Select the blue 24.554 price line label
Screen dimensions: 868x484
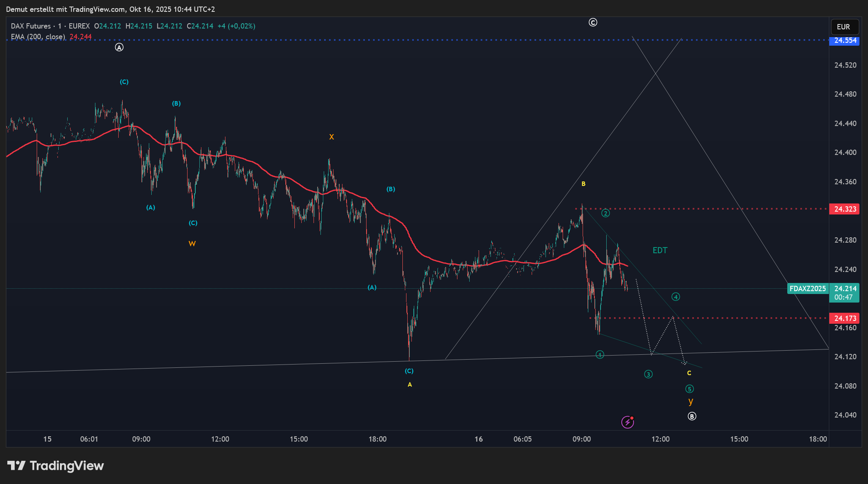(844, 40)
